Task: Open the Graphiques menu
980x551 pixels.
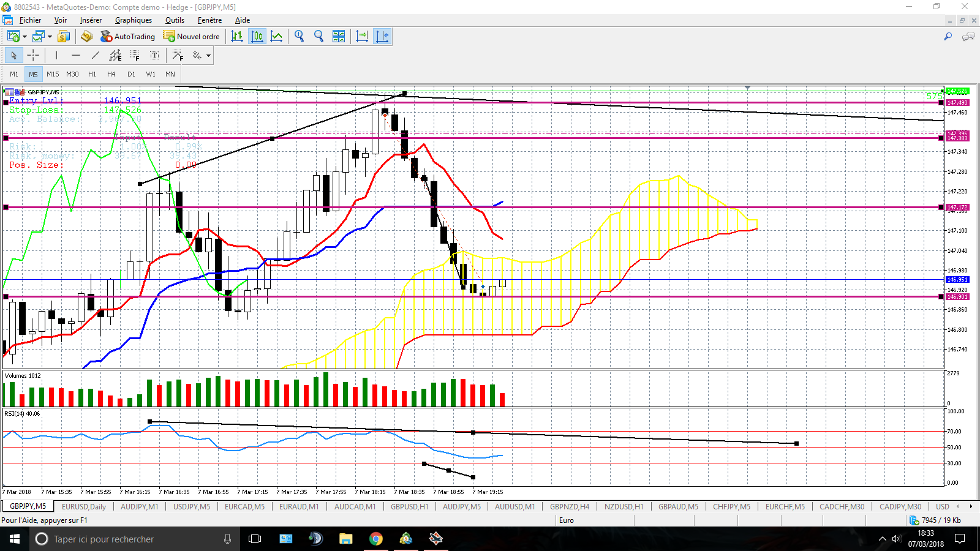Action: click(x=133, y=20)
